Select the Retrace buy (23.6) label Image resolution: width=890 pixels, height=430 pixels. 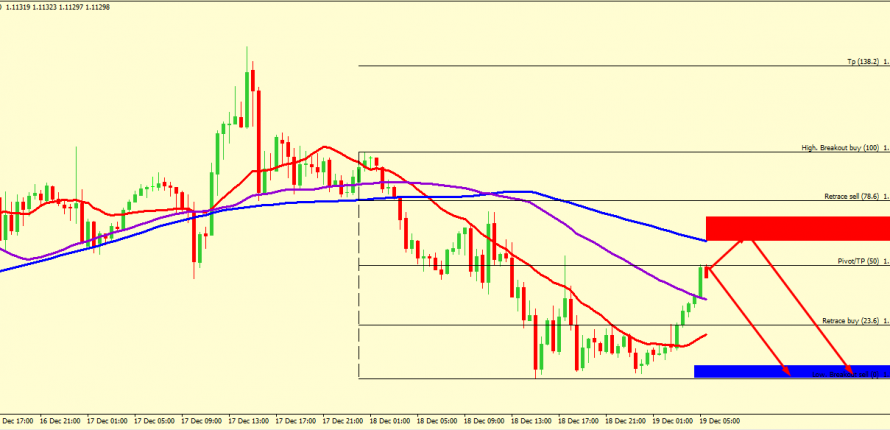coord(849,320)
